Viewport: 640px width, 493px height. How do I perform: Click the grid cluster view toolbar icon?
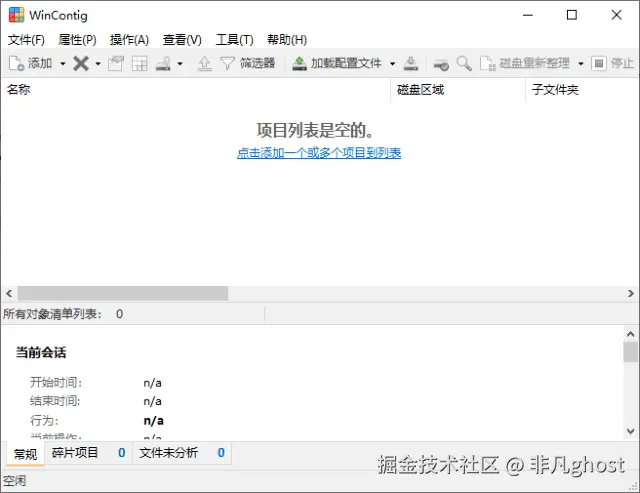pyautogui.click(x=140, y=63)
